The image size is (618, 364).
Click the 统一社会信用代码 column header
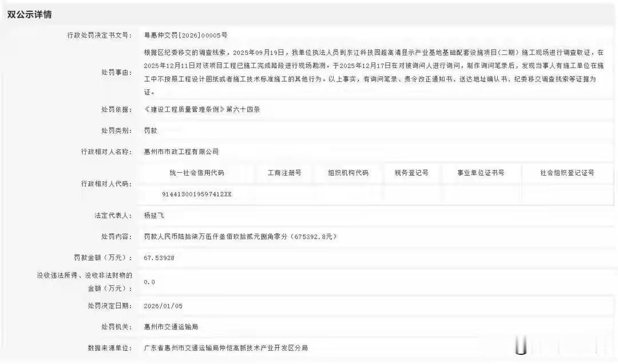pyautogui.click(x=197, y=173)
